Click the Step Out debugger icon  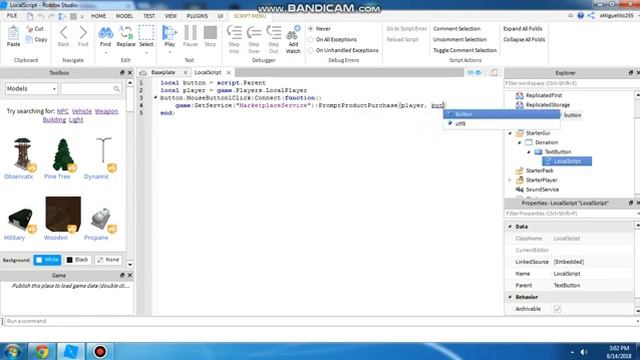(273, 33)
